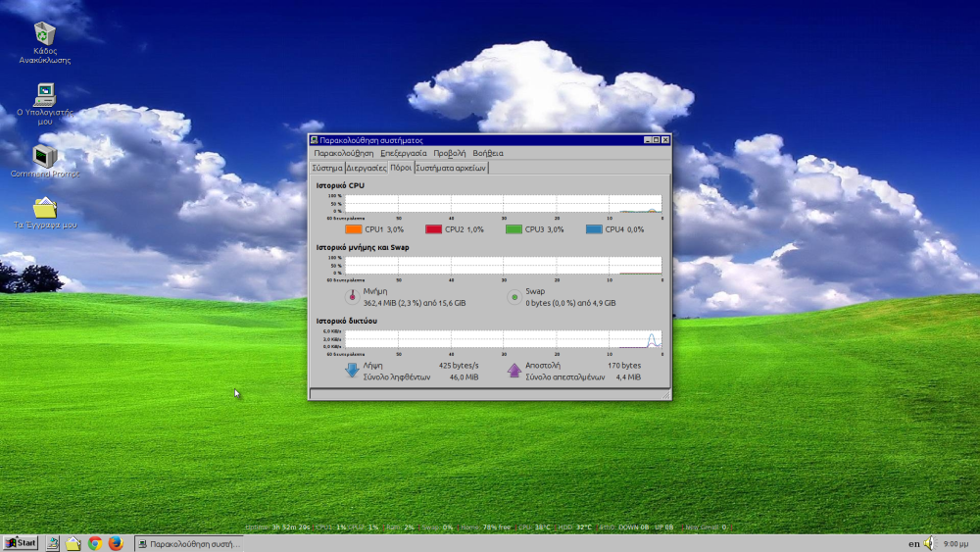Click the blue download arrow icon for Λήψη

tap(352, 370)
